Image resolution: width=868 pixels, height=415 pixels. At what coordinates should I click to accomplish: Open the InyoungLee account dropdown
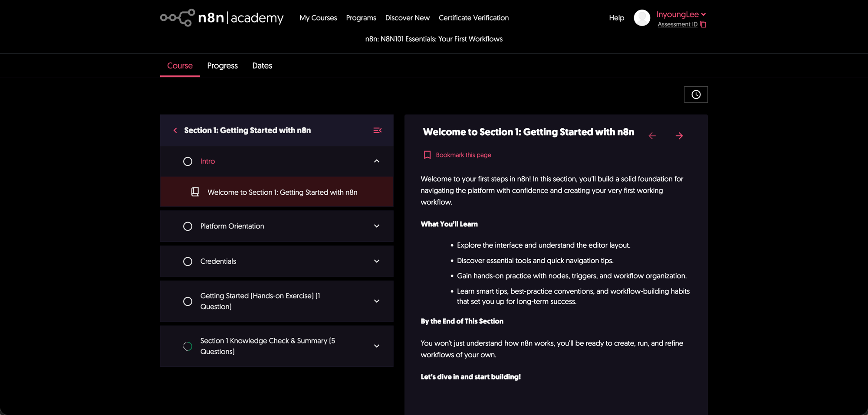[x=681, y=14]
